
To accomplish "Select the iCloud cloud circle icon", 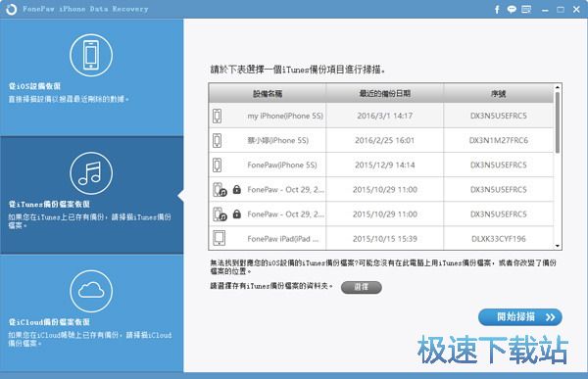I will coord(91,291).
